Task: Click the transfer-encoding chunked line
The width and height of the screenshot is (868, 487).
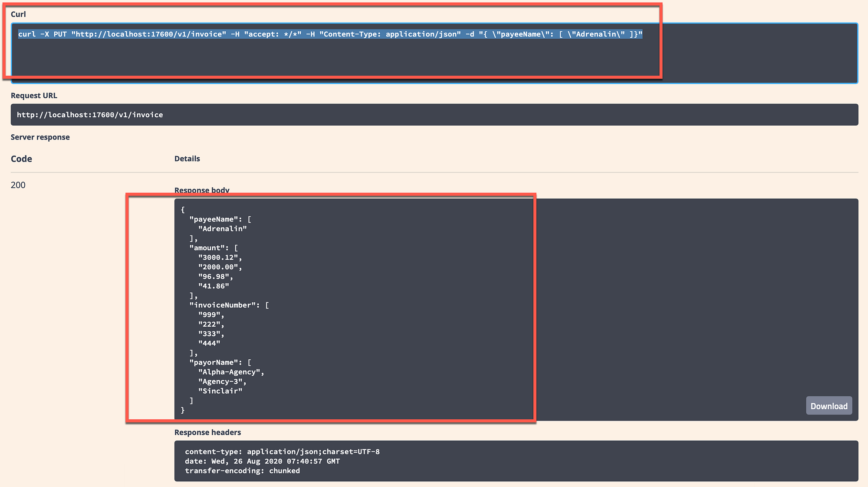Action: [242, 470]
